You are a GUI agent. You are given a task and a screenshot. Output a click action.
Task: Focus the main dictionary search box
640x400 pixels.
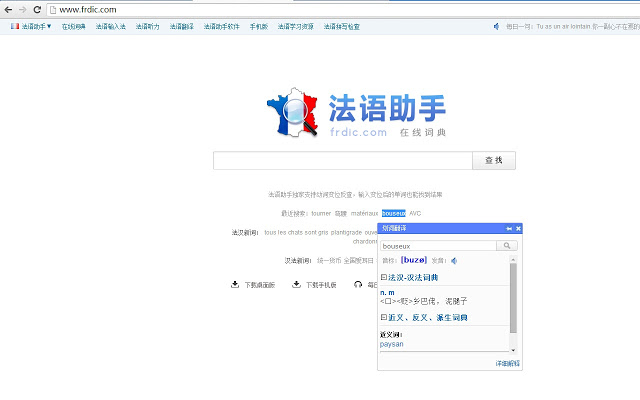pyautogui.click(x=342, y=160)
